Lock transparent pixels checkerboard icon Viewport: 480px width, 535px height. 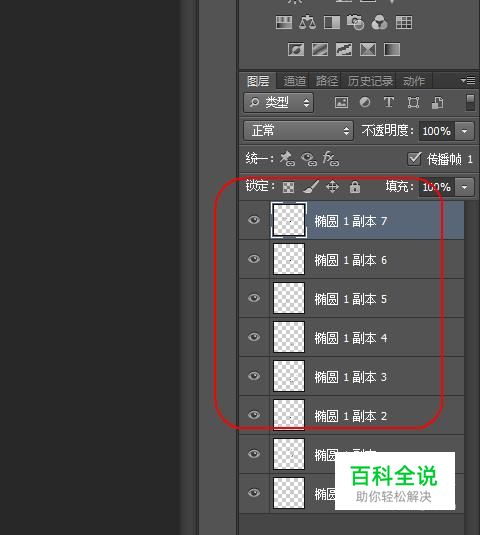289,187
